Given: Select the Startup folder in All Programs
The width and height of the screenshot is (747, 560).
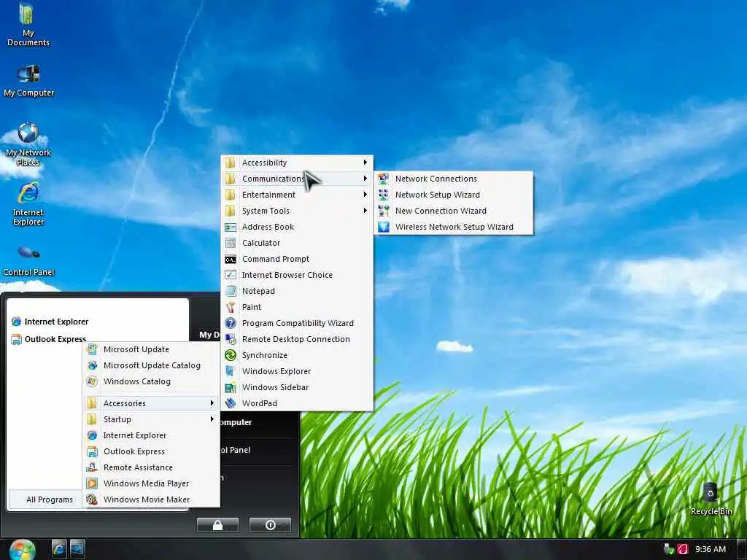Looking at the screenshot, I should point(152,419).
